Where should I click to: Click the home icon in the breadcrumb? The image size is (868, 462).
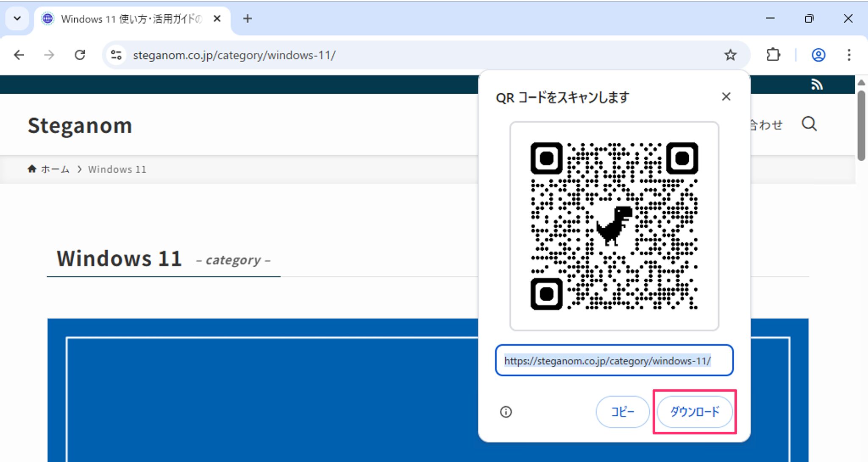tap(32, 168)
